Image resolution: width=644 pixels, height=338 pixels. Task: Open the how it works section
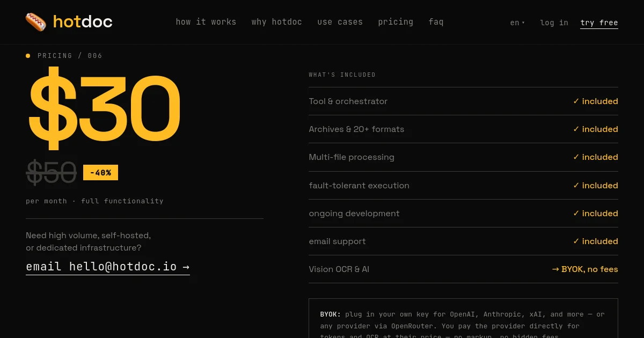coord(206,22)
